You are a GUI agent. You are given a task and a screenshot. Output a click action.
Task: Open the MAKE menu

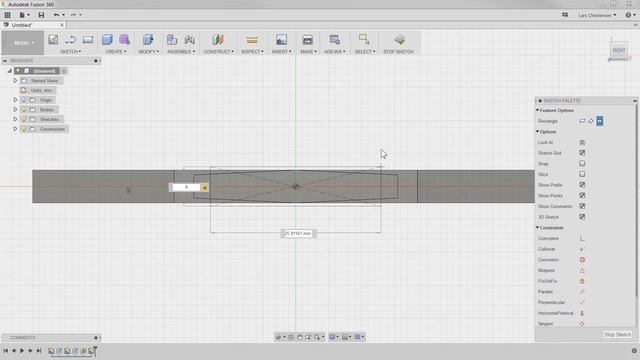coord(308,52)
